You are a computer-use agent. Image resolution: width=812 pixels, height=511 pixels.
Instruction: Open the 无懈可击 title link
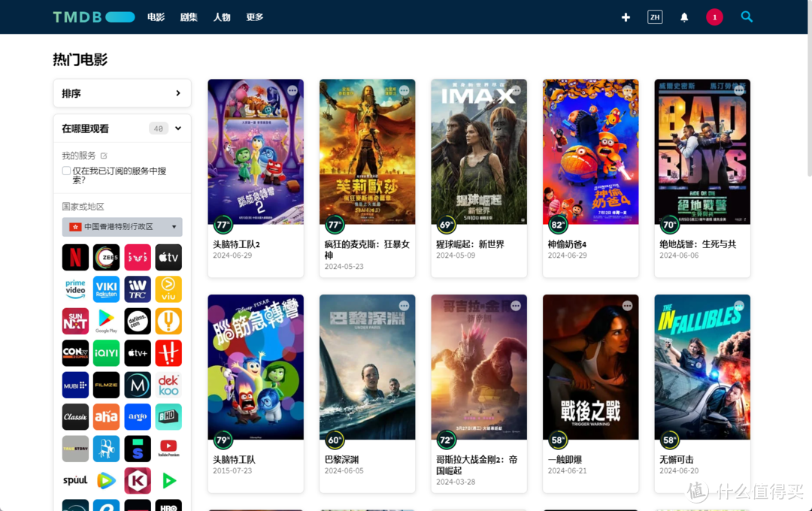677,460
